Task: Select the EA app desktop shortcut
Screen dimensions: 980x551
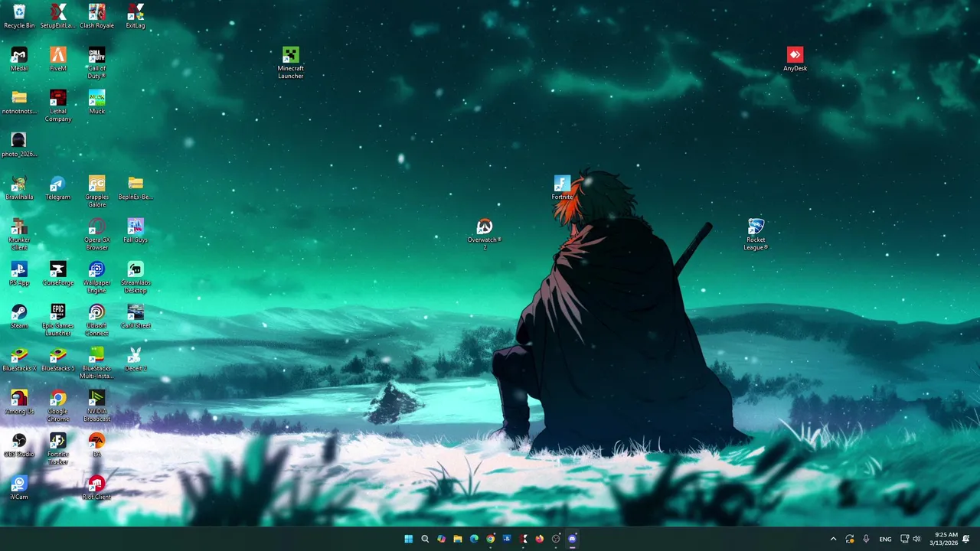Action: pyautogui.click(x=96, y=445)
